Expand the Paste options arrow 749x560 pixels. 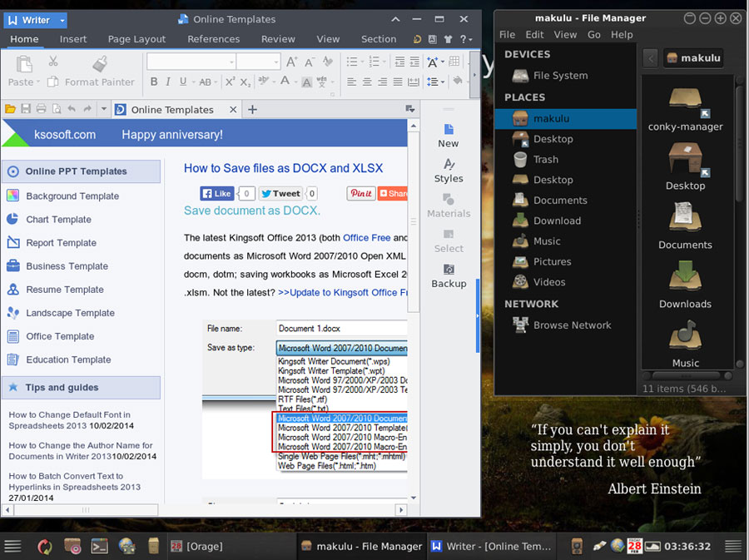pos(37,82)
